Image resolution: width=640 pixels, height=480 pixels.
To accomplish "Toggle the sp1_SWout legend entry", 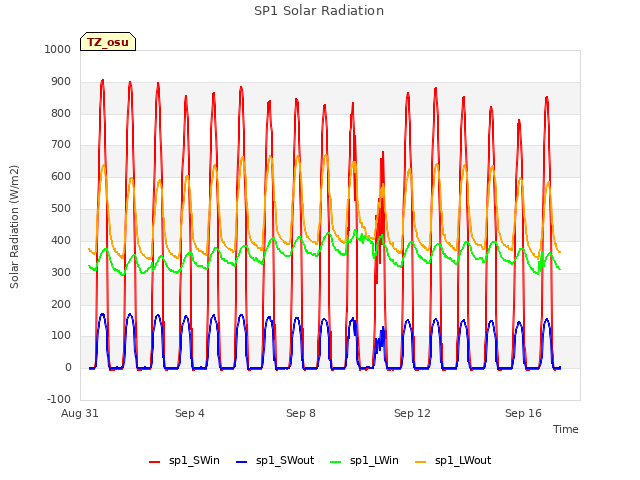I will [x=275, y=461].
